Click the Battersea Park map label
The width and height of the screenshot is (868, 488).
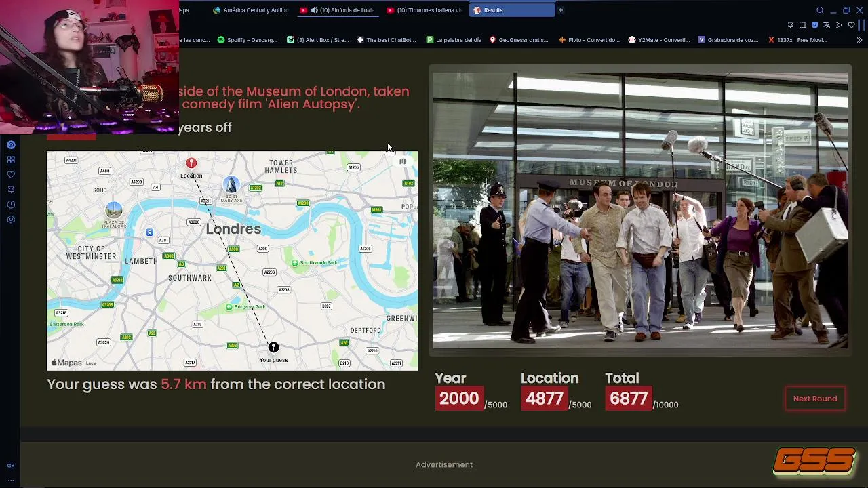point(66,324)
